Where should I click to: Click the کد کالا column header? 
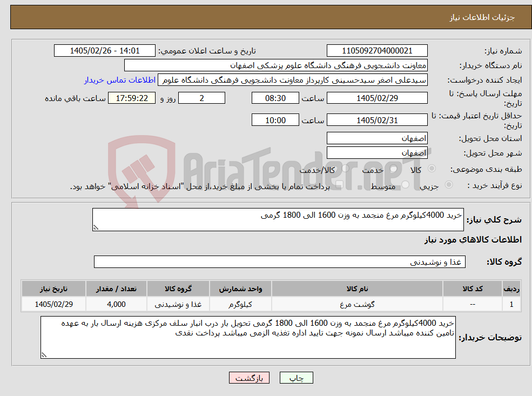pyautogui.click(x=472, y=289)
